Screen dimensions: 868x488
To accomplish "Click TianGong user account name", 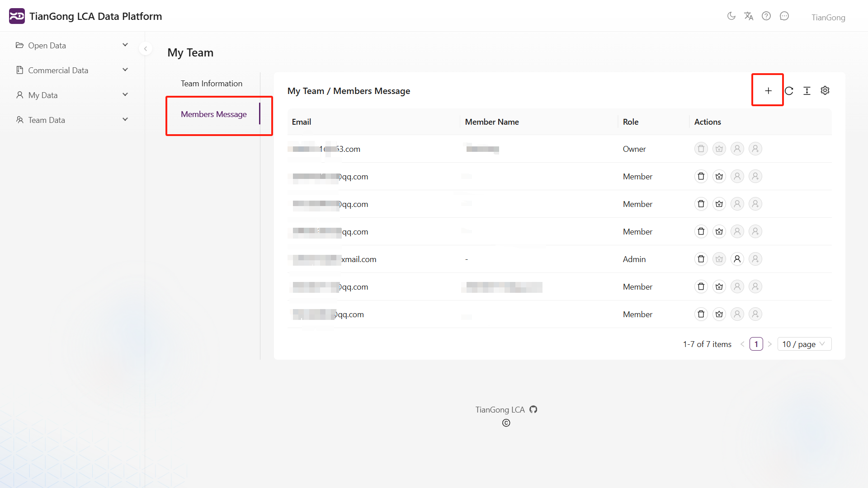I will [x=828, y=17].
